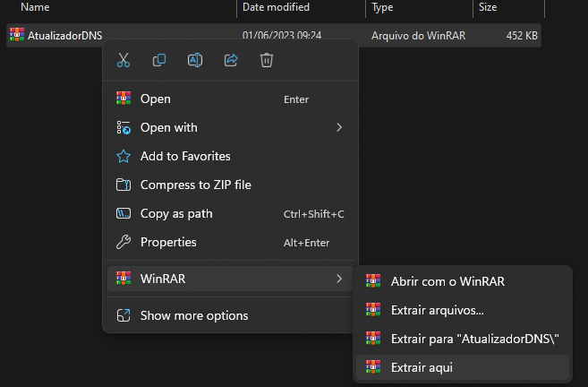
Task: Expand the WinRAR submenu chevron
Action: tap(339, 279)
